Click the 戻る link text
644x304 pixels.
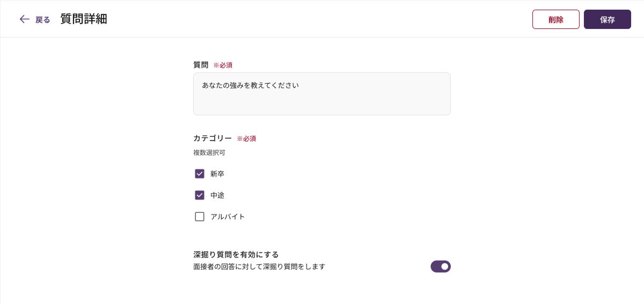click(x=43, y=20)
